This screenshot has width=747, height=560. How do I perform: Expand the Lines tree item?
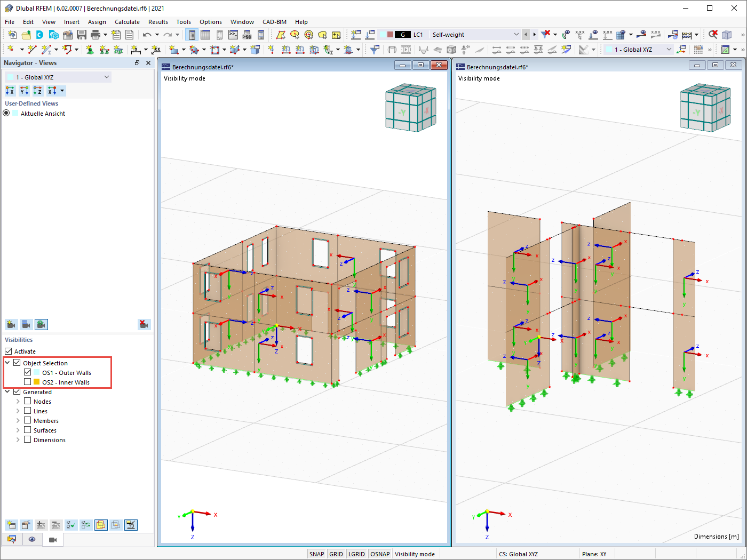click(18, 411)
